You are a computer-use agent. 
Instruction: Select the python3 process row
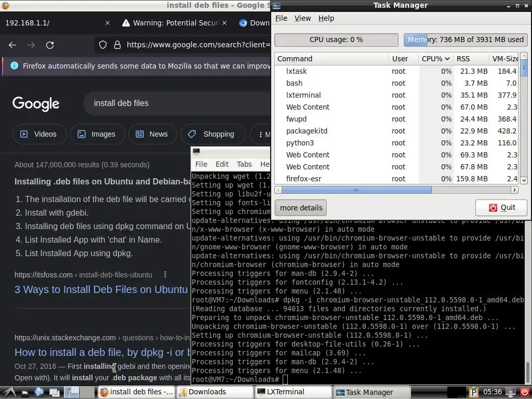[397, 143]
